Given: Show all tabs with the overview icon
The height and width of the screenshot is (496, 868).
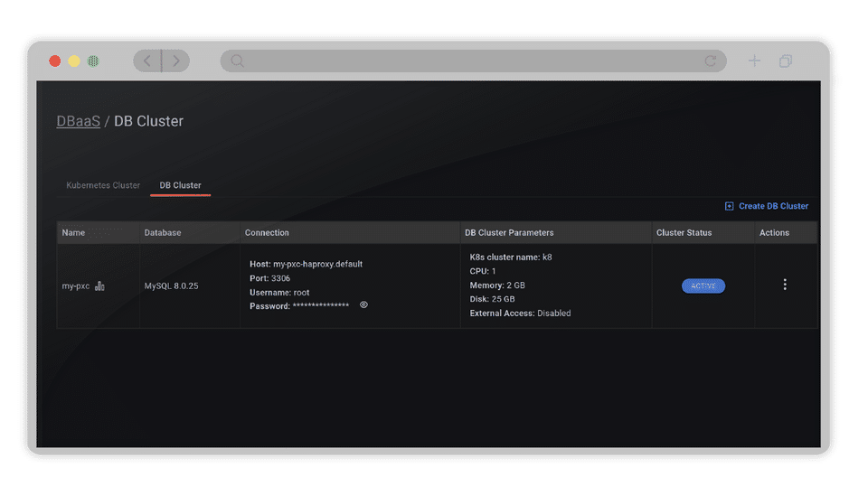Looking at the screenshot, I should pyautogui.click(x=786, y=61).
